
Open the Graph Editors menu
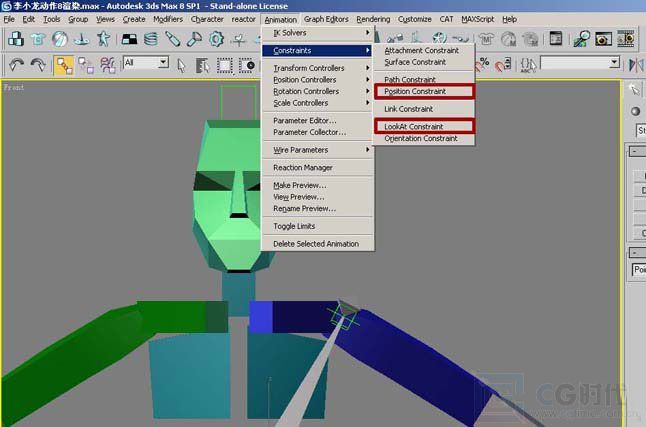coord(326,19)
